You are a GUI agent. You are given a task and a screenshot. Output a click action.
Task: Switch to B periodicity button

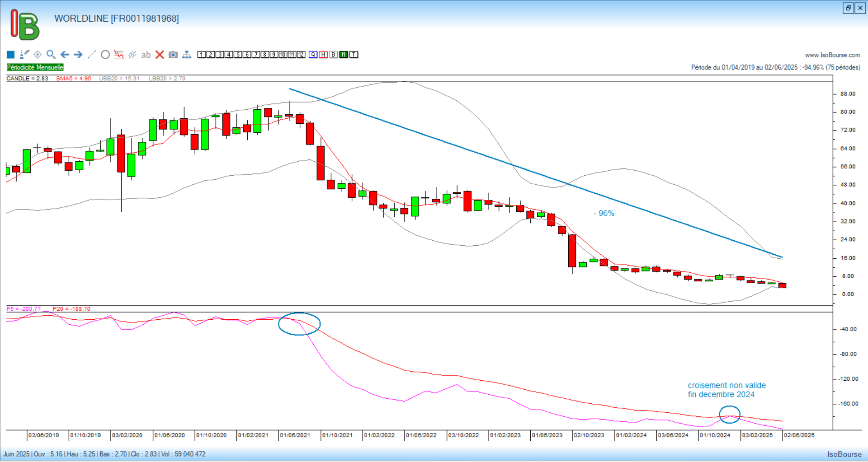pyautogui.click(x=334, y=55)
